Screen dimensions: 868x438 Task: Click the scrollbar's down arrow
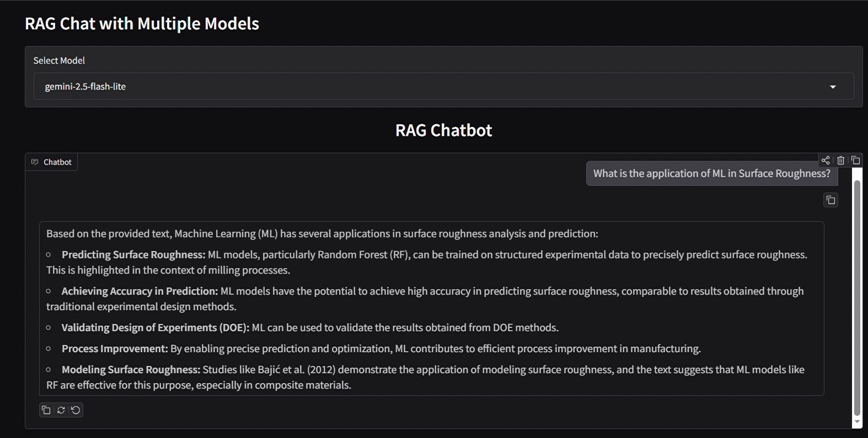[x=856, y=422]
